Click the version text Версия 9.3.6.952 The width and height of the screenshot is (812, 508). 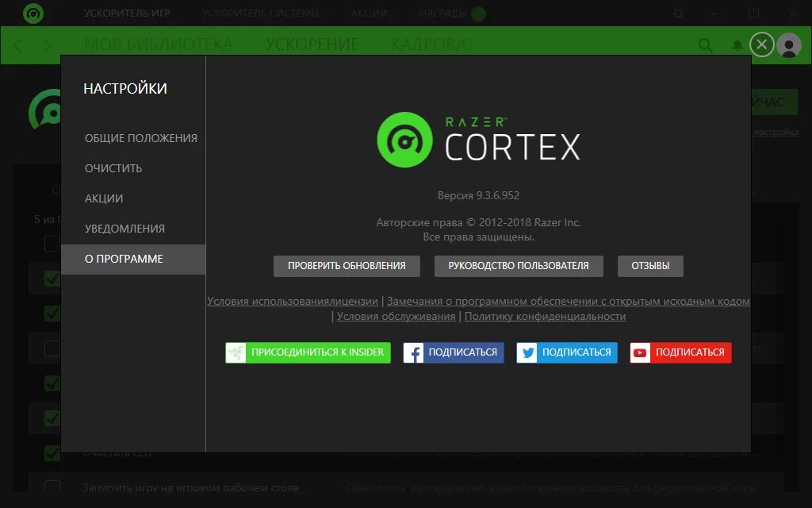click(x=478, y=196)
